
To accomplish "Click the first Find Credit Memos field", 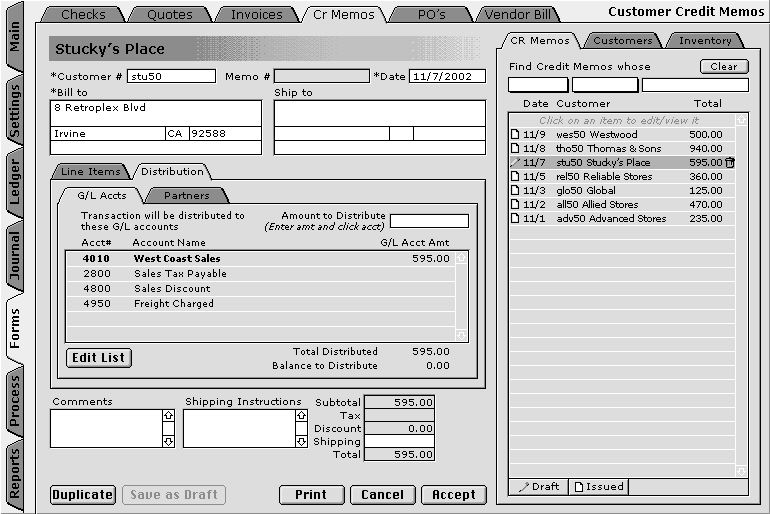I will tap(538, 85).
